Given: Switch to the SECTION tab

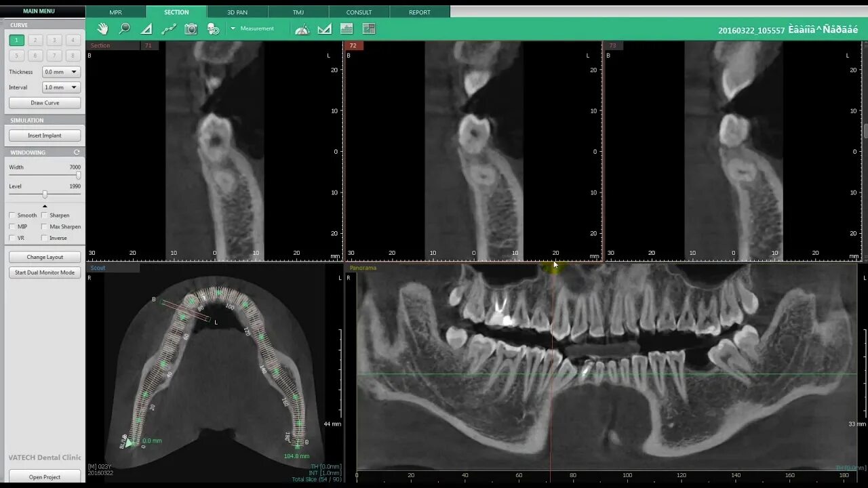Looking at the screenshot, I should (x=176, y=12).
